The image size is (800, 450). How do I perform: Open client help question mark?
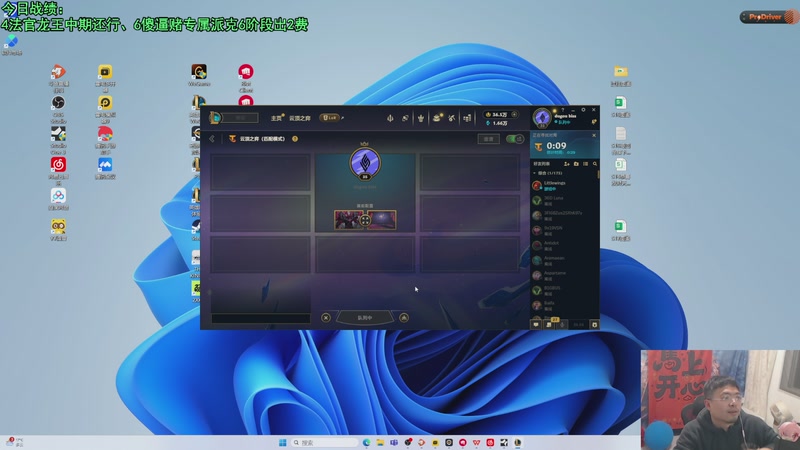(563, 110)
